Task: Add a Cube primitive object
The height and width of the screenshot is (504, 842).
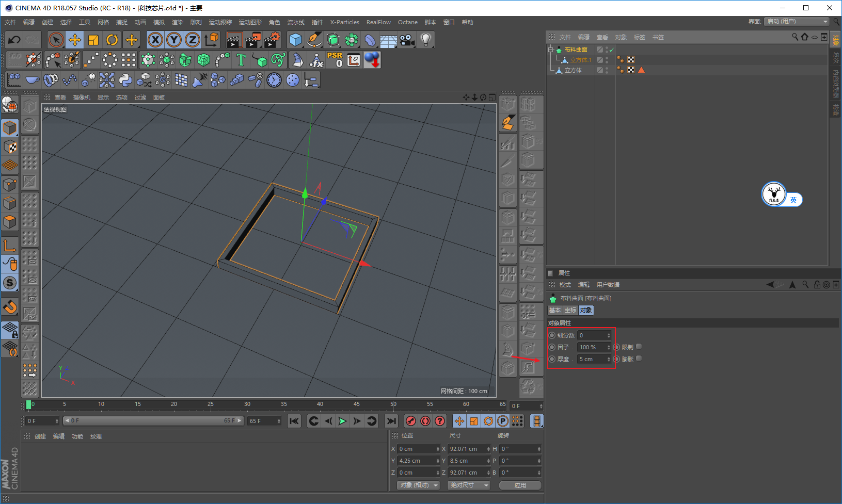Action: (x=296, y=40)
